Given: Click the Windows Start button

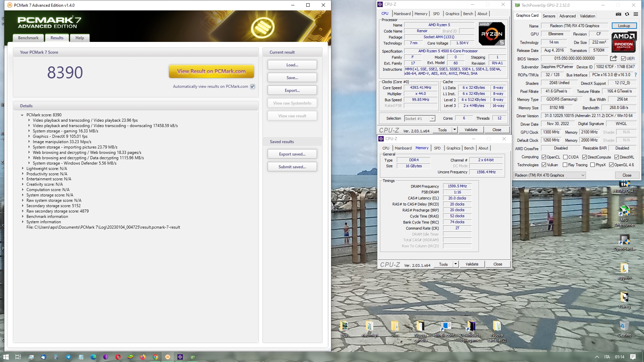Looking at the screenshot, I should (6, 357).
